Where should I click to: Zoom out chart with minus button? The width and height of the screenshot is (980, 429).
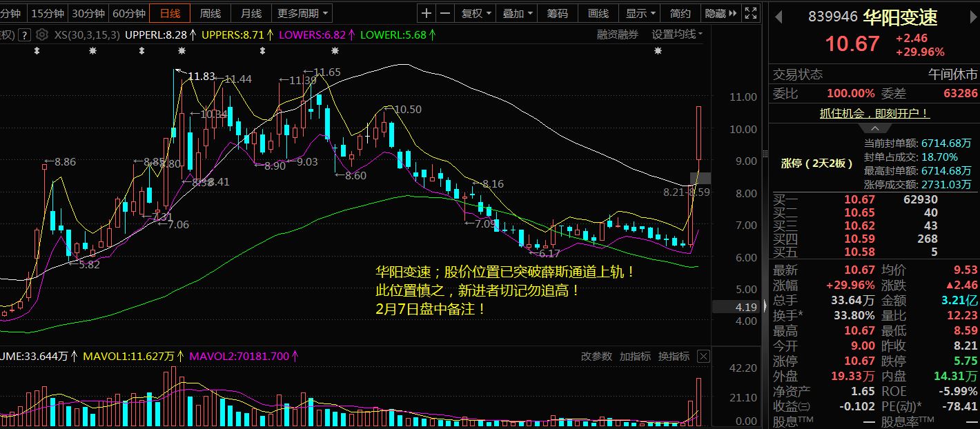(x=445, y=13)
